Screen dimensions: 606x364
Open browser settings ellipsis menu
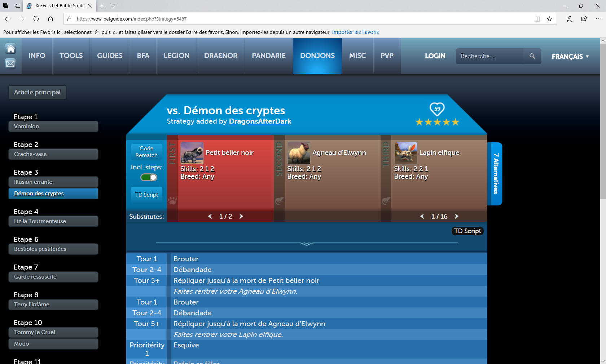598,19
